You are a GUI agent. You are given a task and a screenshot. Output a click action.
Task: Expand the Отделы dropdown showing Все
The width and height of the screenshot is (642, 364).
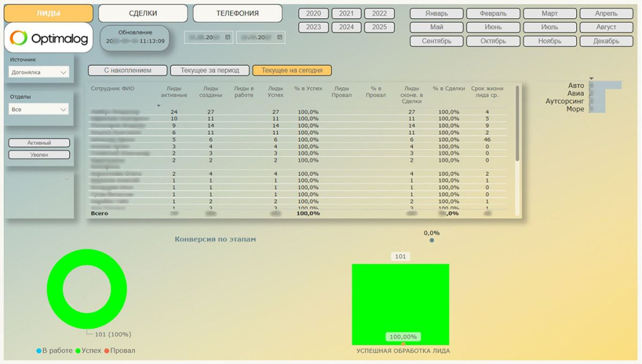[39, 110]
